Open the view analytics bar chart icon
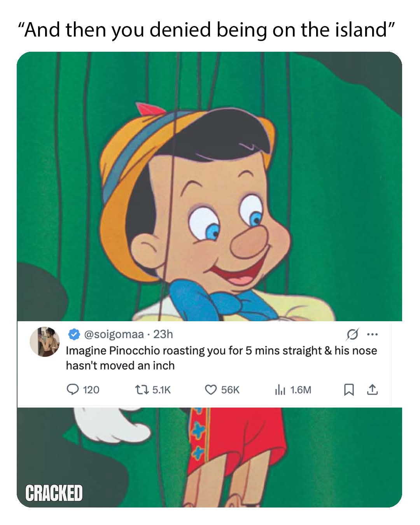This screenshot has height=525, width=420. tap(280, 389)
